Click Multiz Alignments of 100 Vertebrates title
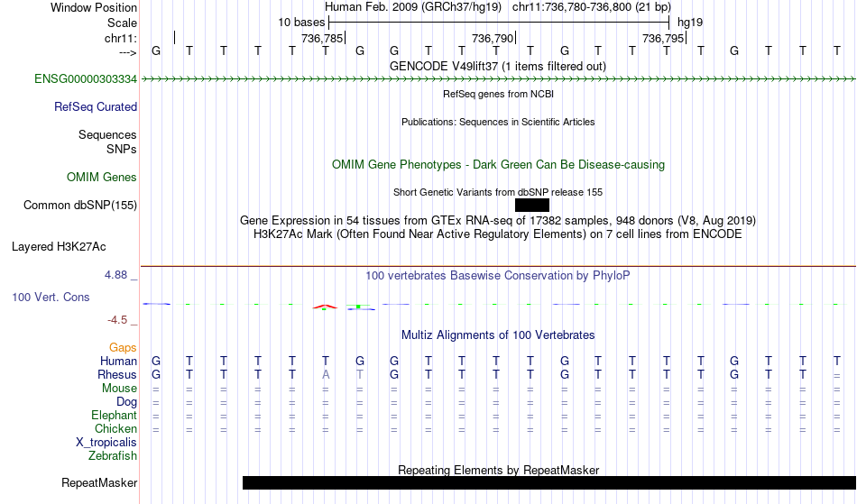The image size is (857, 504). [x=498, y=334]
